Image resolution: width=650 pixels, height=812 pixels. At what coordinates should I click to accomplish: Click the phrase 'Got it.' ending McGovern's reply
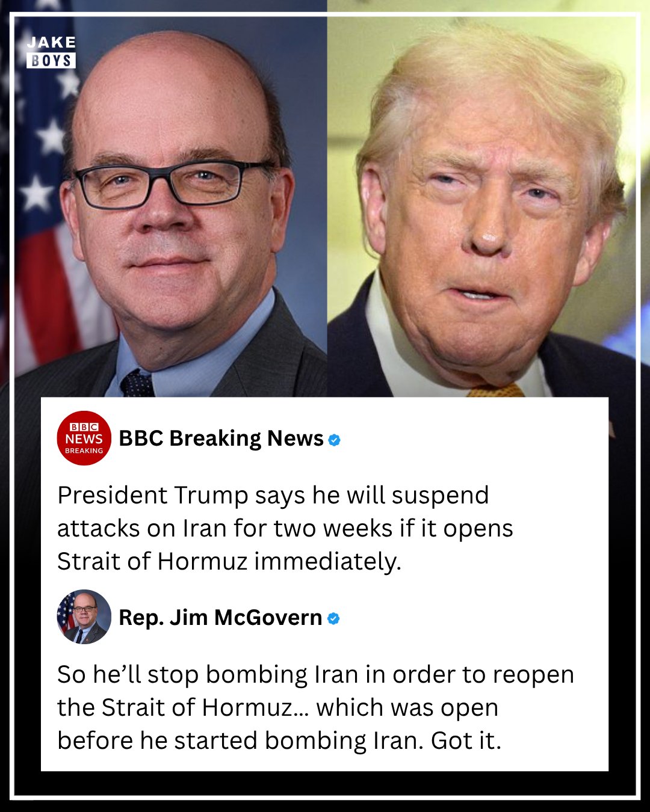click(x=466, y=740)
